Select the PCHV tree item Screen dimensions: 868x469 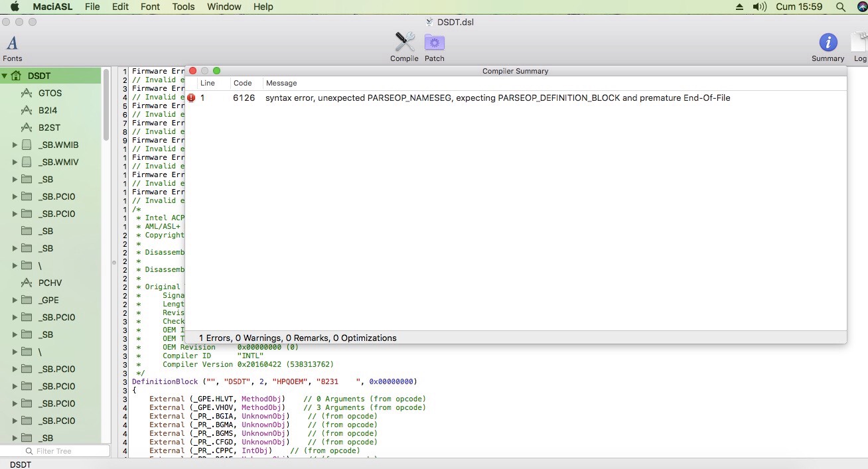[x=50, y=283]
